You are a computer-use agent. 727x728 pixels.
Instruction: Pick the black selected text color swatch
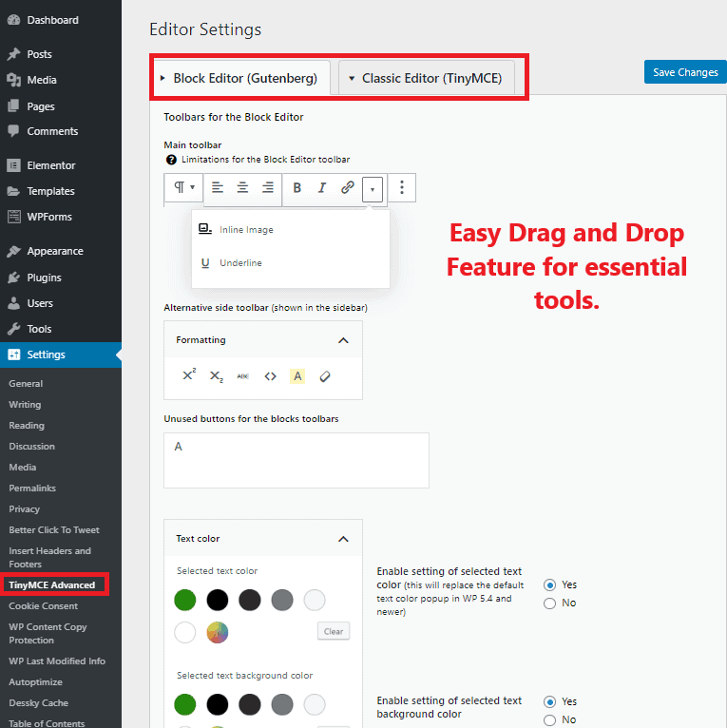click(x=218, y=600)
